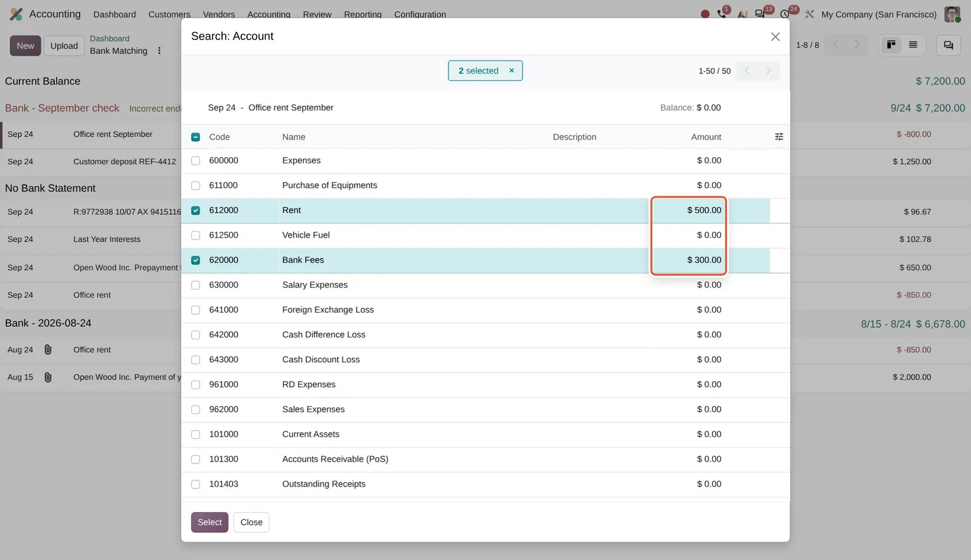Sort by the Code column header
Screen dimensions: 971x560
[x=219, y=137]
